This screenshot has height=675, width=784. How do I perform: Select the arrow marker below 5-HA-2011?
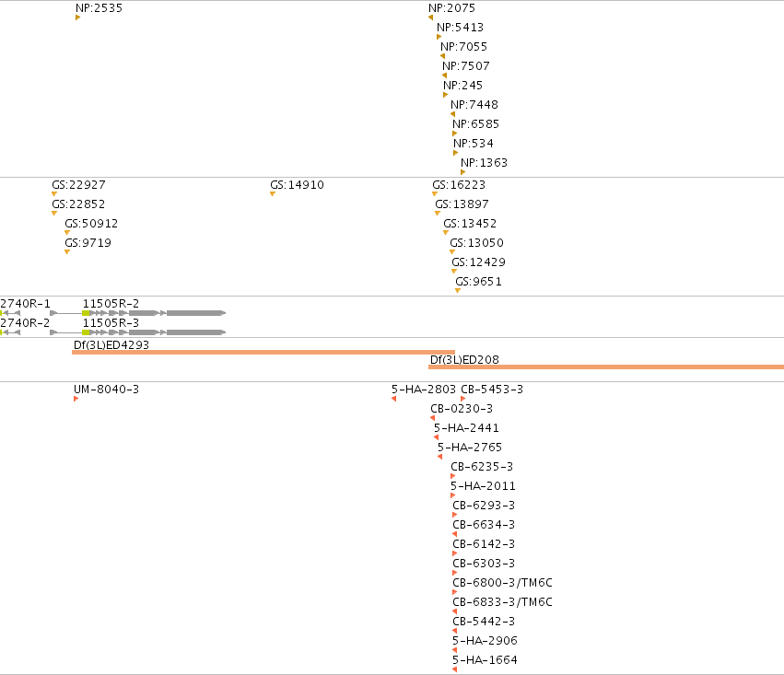(x=452, y=495)
